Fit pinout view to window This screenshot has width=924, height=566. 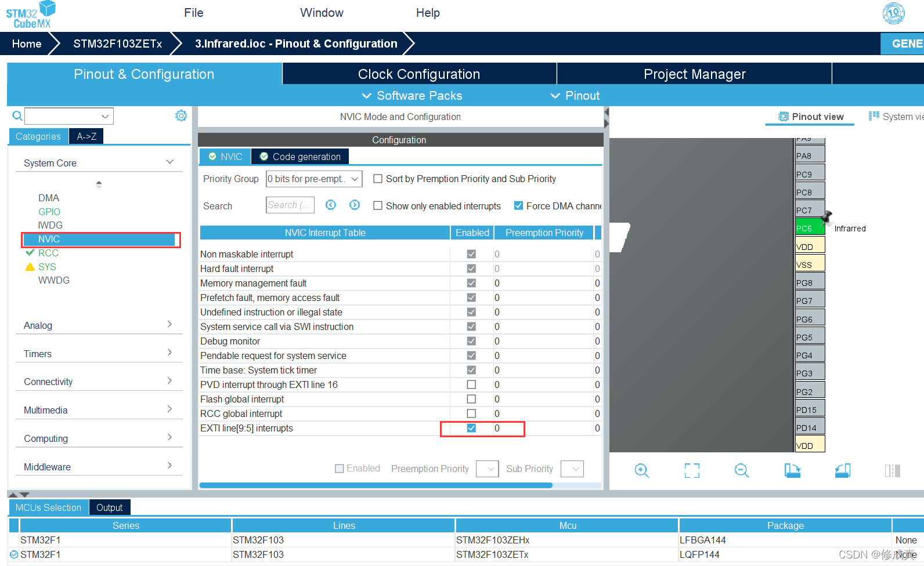tap(692, 470)
